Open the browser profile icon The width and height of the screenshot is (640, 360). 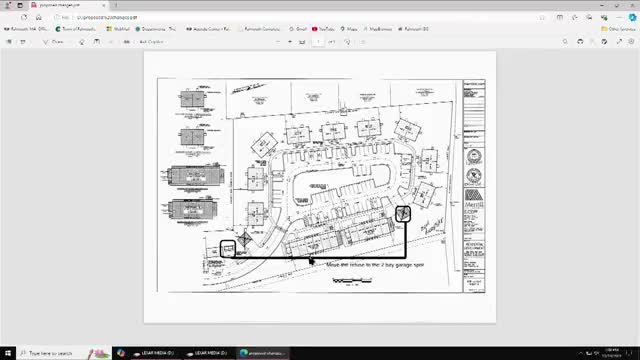[x=7, y=5]
